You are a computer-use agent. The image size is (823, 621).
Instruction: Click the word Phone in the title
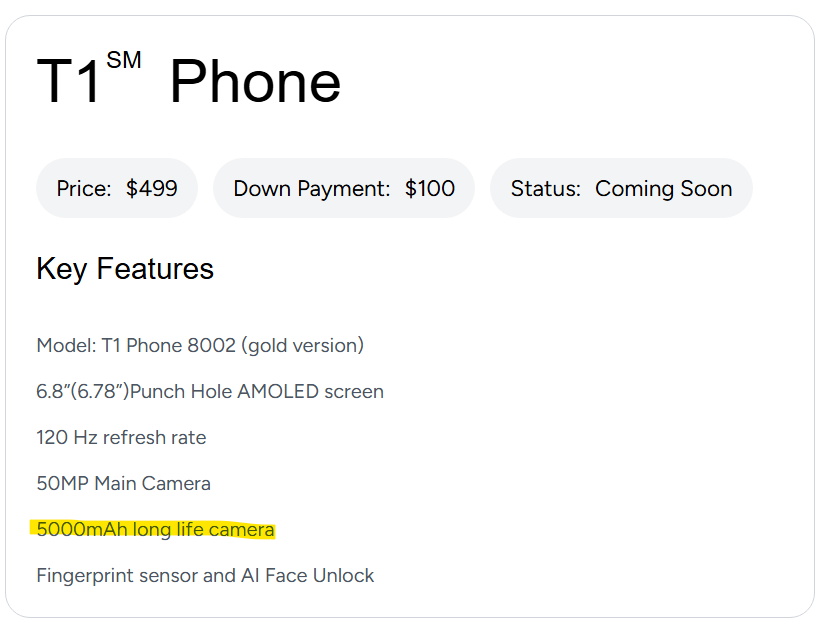click(255, 81)
